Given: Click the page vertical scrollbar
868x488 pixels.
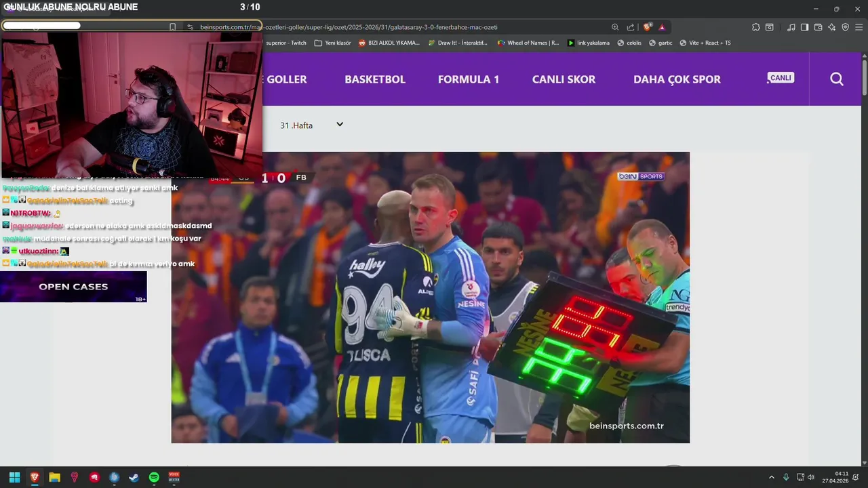Looking at the screenshot, I should pos(864,78).
